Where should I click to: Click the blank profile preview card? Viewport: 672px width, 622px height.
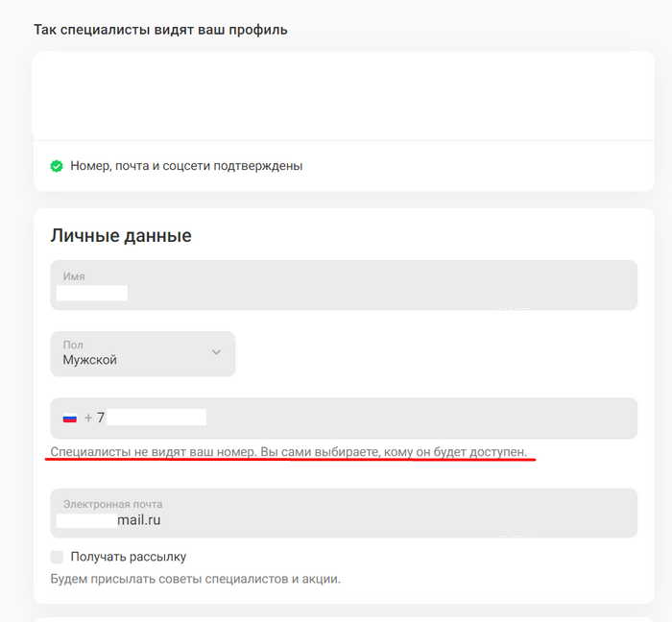pos(344,96)
